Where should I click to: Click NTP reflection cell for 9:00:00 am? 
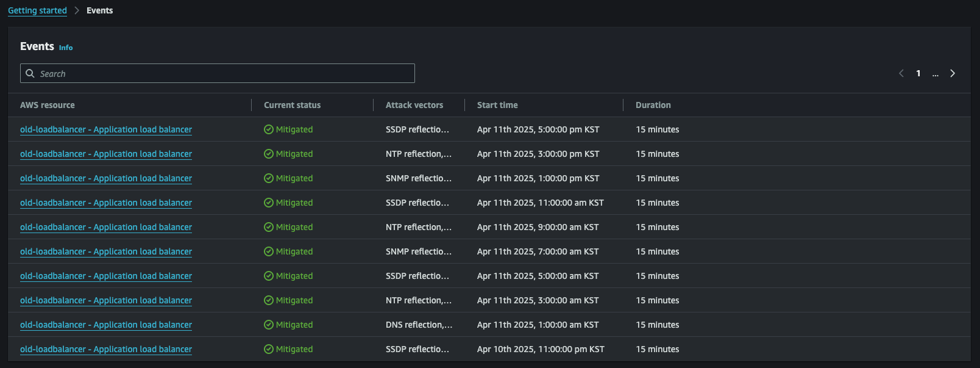(419, 227)
